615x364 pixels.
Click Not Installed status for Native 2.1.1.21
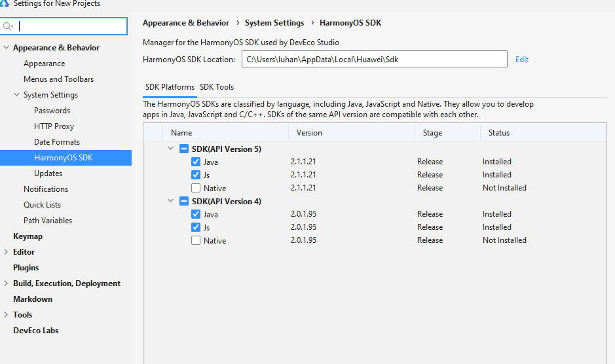point(504,188)
